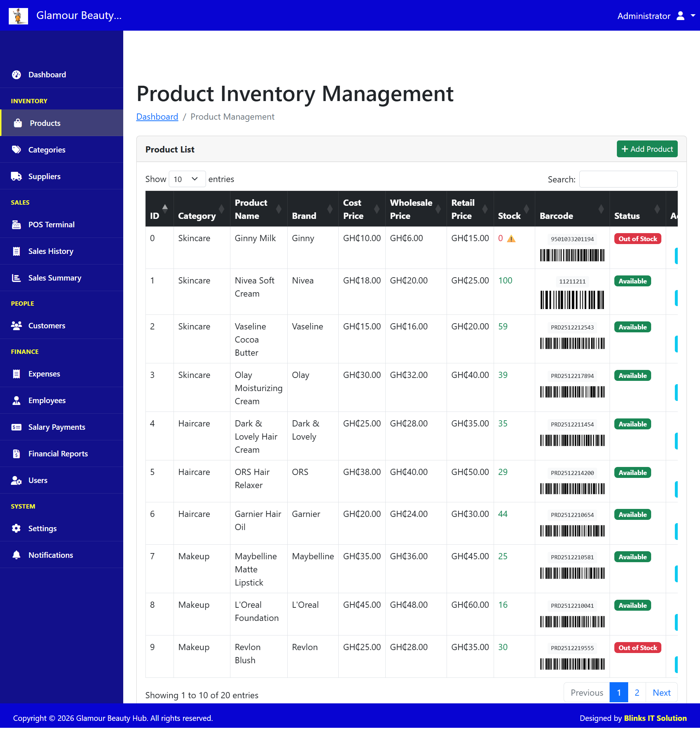Sort table by Product Name column
700x734 pixels.
[x=258, y=209]
